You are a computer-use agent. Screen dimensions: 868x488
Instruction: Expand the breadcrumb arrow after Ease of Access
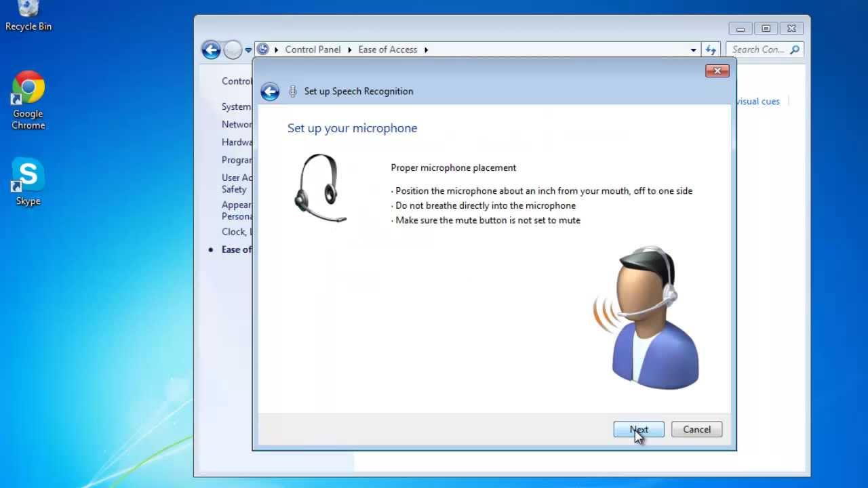pyautogui.click(x=426, y=49)
